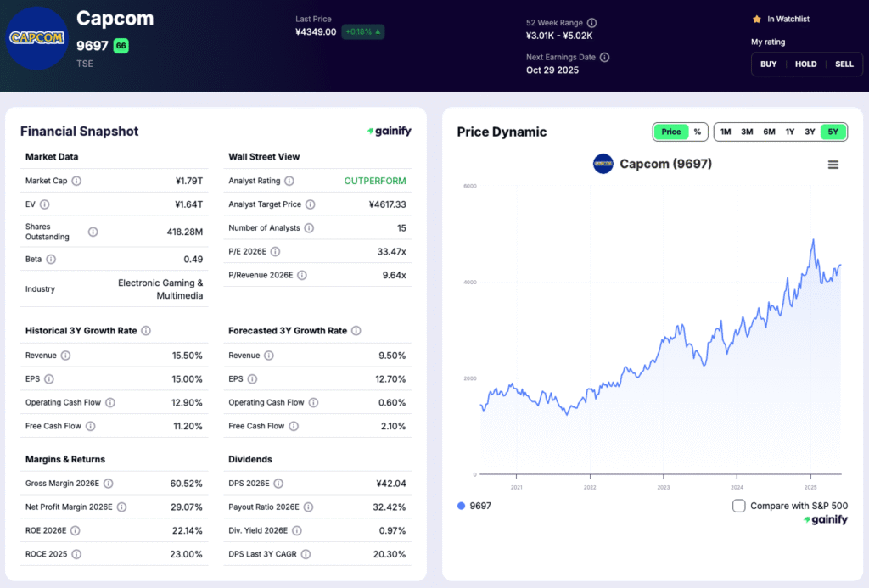
Task: Enable the Compare with S&P 500 checkbox
Action: pos(739,506)
